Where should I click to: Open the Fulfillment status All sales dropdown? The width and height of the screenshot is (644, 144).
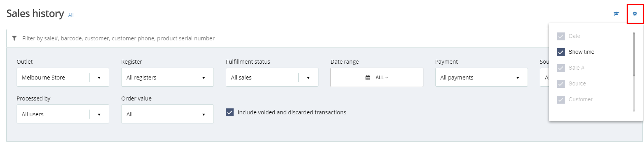point(272,77)
